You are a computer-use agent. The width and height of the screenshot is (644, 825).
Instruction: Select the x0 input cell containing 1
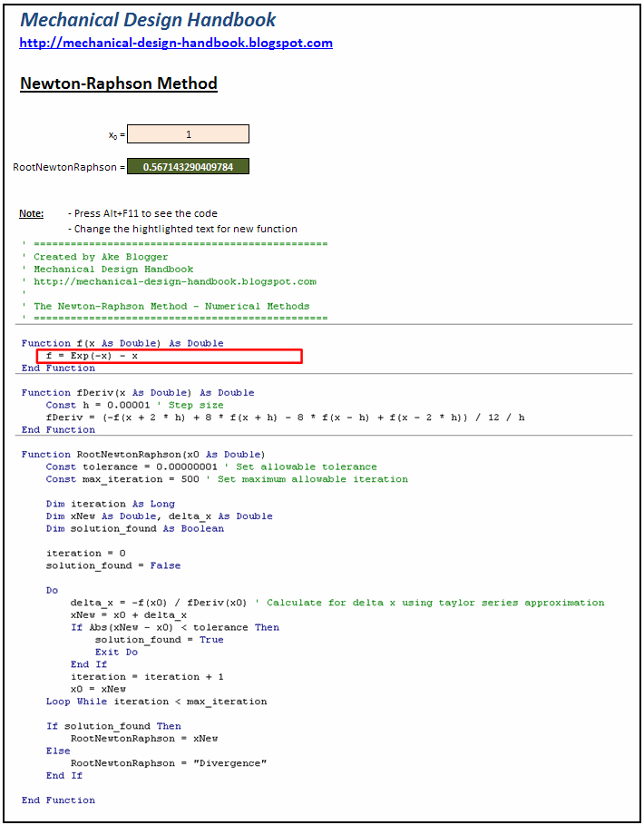(x=188, y=134)
